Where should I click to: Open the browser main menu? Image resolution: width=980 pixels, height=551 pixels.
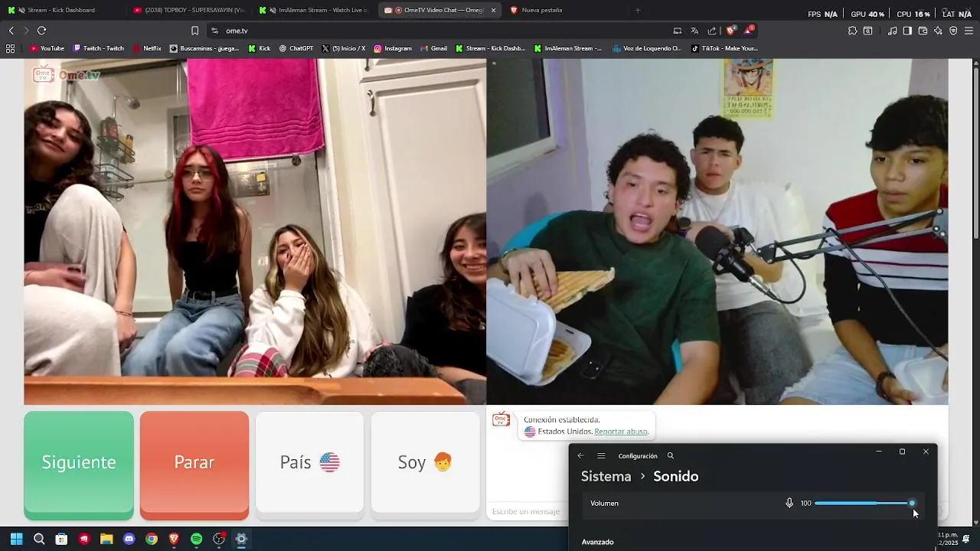(x=969, y=31)
